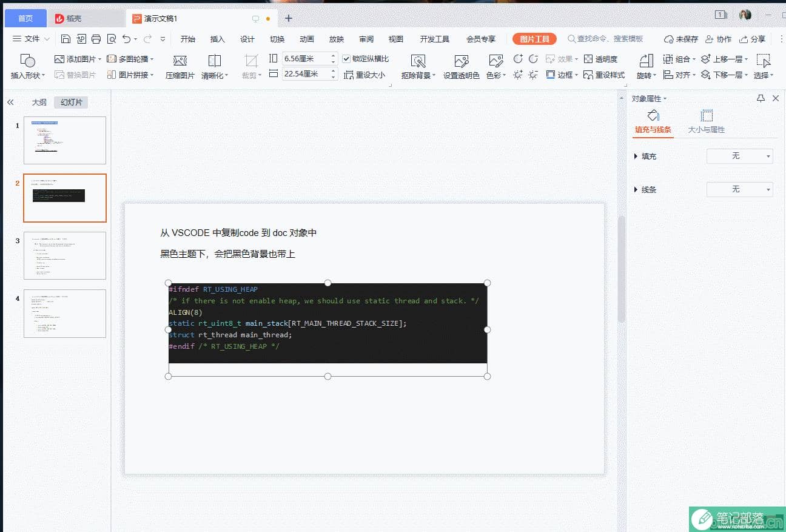
Task: Click the Save icon in quick access toolbar
Action: pyautogui.click(x=65, y=39)
